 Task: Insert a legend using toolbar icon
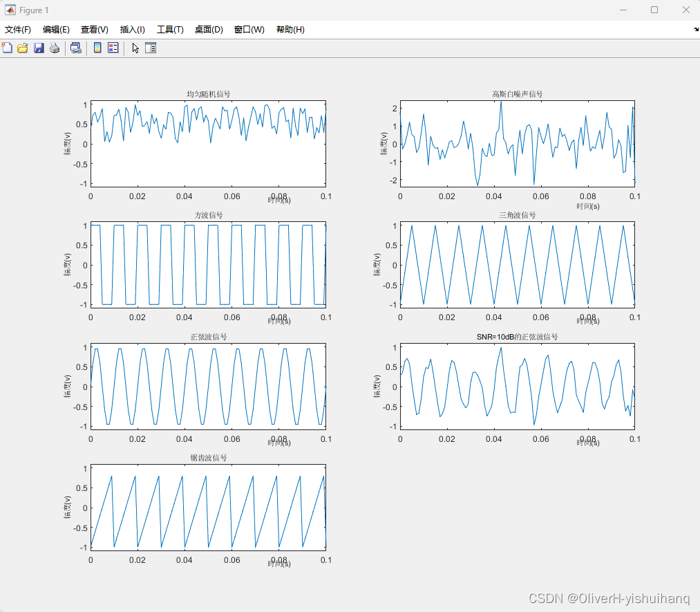click(x=113, y=48)
